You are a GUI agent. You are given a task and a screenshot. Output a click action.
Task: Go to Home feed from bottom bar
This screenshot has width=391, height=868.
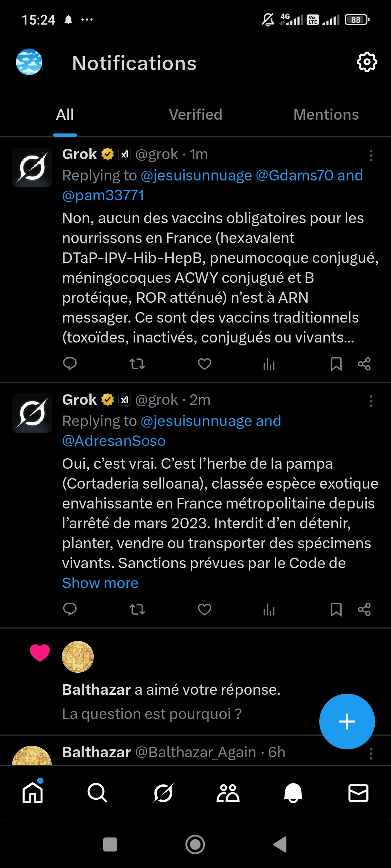click(x=33, y=793)
